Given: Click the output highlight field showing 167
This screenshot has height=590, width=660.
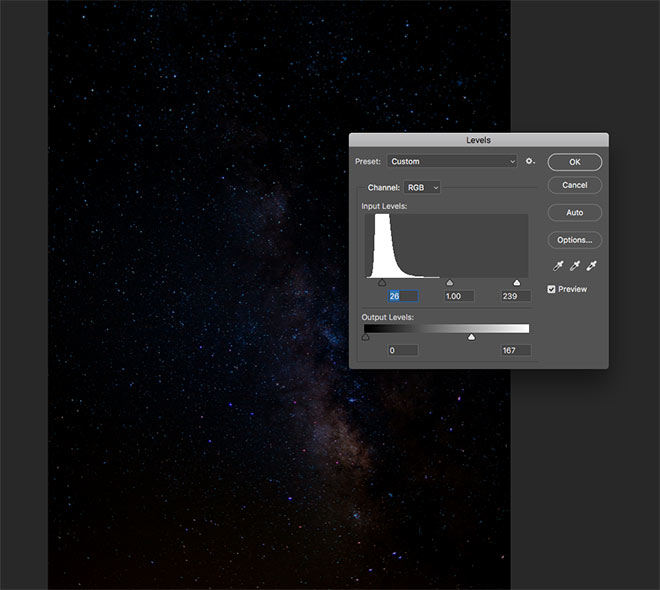Looking at the screenshot, I should 516,350.
